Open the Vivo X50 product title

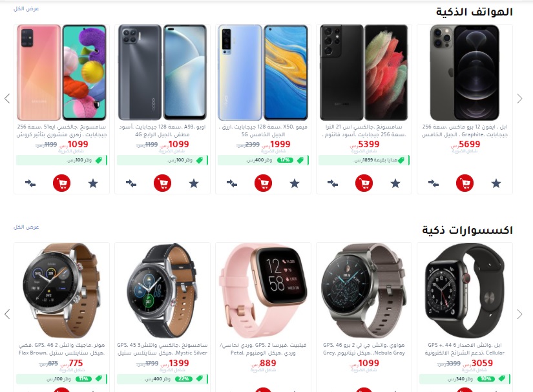coord(263,130)
